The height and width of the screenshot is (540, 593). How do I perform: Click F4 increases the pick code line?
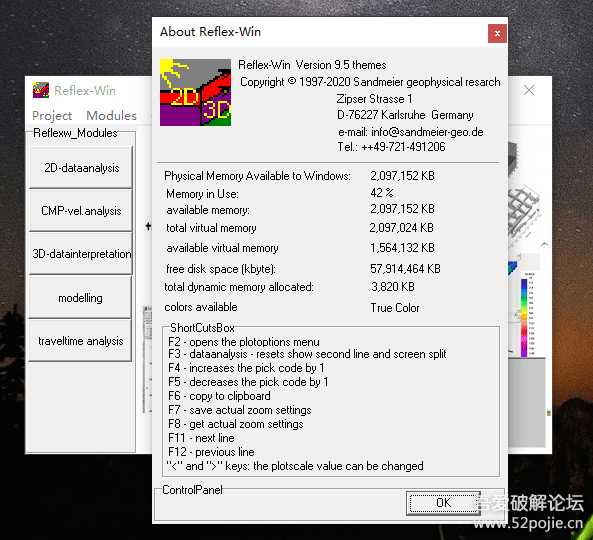(246, 368)
